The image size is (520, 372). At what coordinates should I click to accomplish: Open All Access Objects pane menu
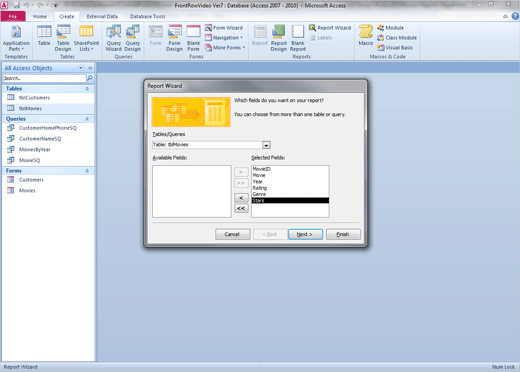coord(81,68)
